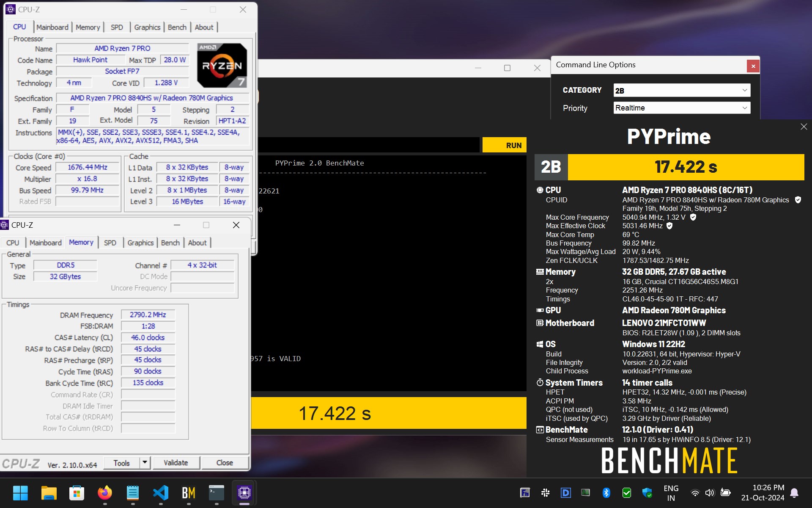Launch Microsoft Store from taskbar
This screenshot has width=812, height=508.
[x=77, y=493]
